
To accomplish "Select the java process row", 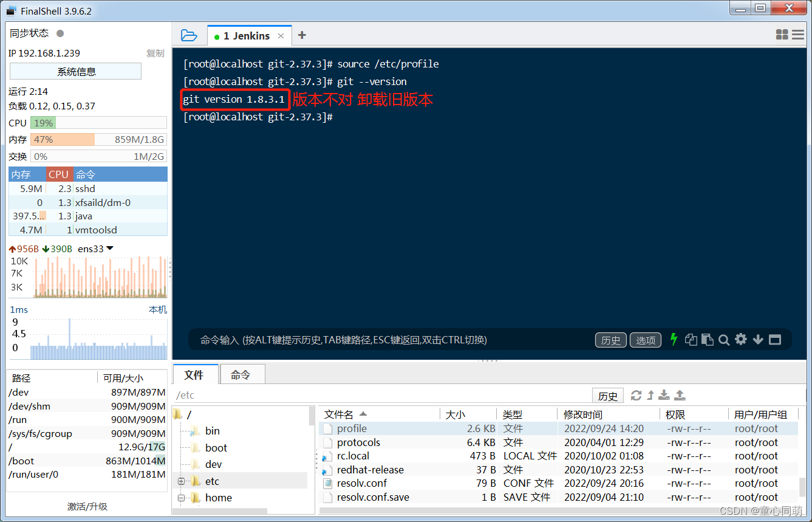I will (88, 216).
